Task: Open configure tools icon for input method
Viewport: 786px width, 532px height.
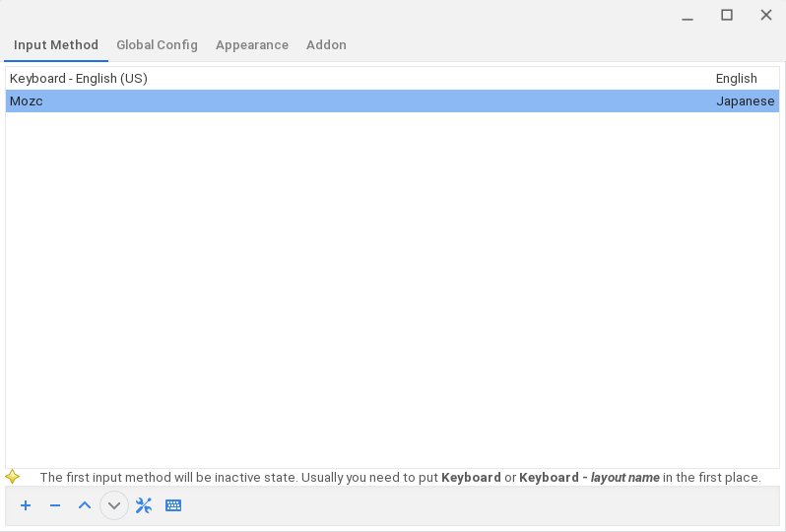Action: 144,505
